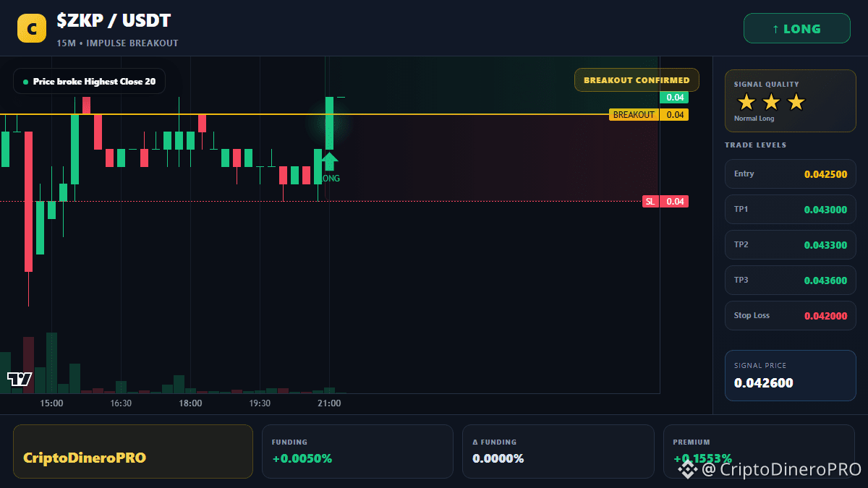The width and height of the screenshot is (868, 488).
Task: Click the Funding +0.0050% card
Action: point(357,451)
